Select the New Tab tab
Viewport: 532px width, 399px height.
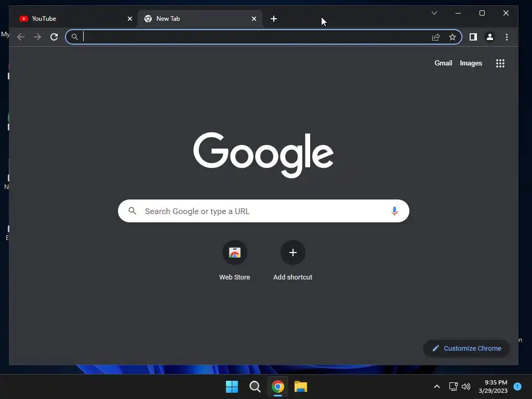(x=199, y=19)
